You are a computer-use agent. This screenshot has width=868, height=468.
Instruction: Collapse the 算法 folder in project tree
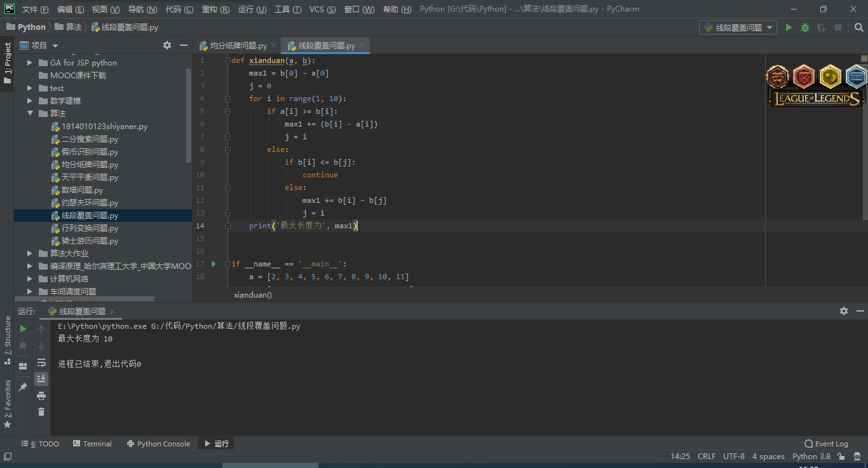30,113
